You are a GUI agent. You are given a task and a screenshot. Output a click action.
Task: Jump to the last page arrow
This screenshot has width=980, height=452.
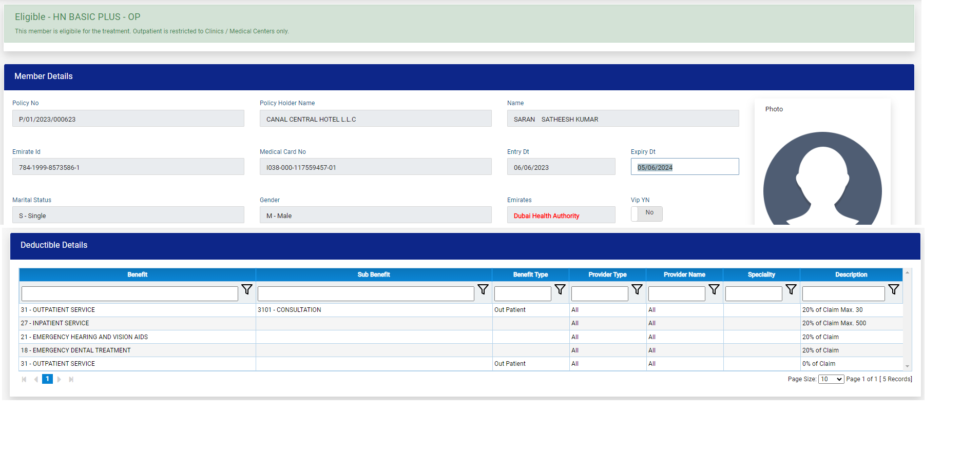coord(71,379)
